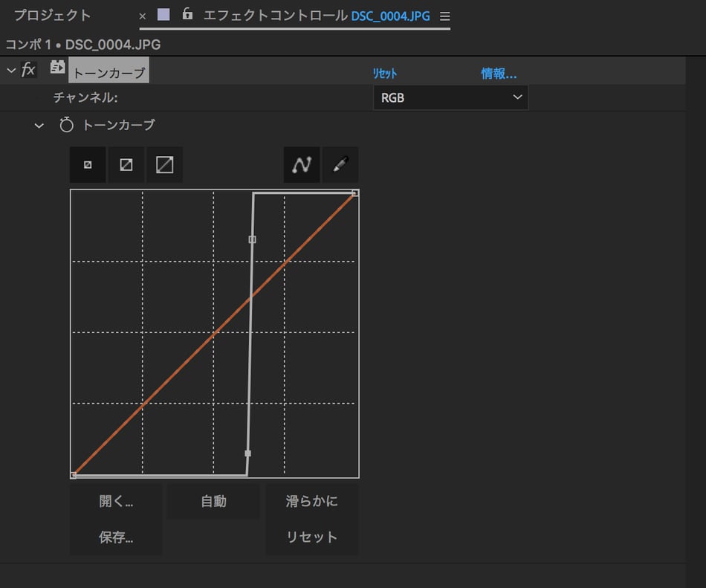Select the bezier curve point tool
Image resolution: width=706 pixels, height=588 pixels.
(x=302, y=165)
